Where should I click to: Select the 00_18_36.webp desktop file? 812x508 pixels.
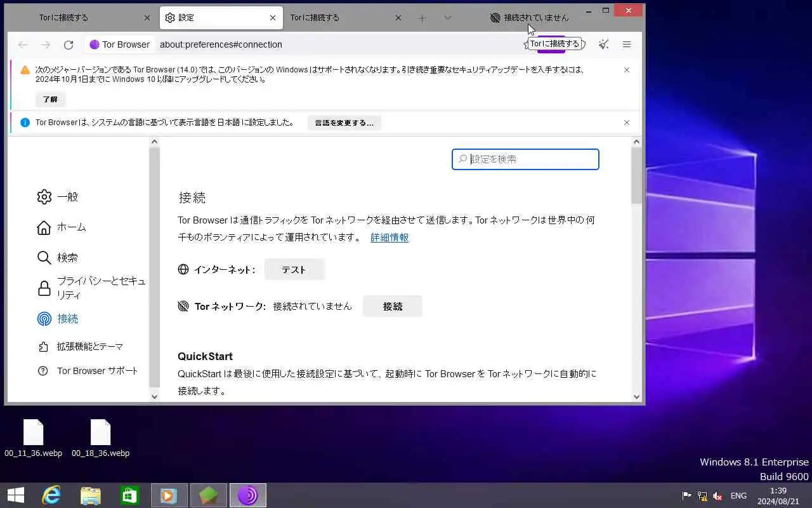(x=100, y=438)
